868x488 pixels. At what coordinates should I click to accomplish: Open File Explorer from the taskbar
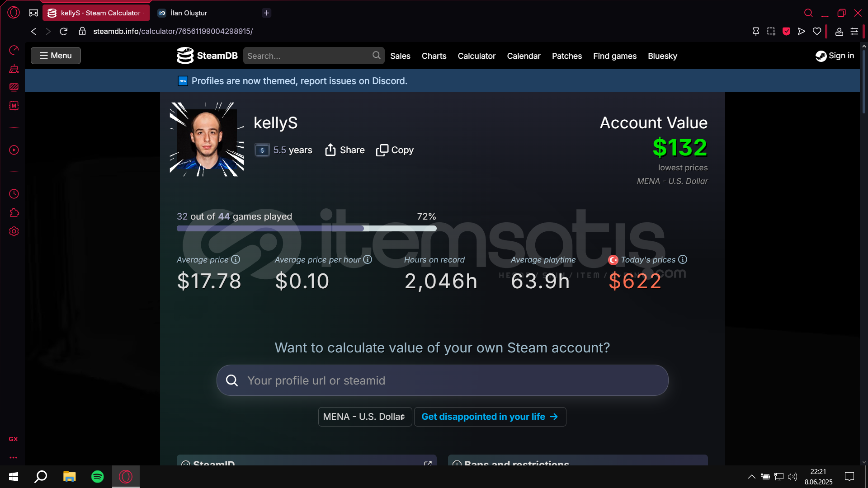coord(69,476)
